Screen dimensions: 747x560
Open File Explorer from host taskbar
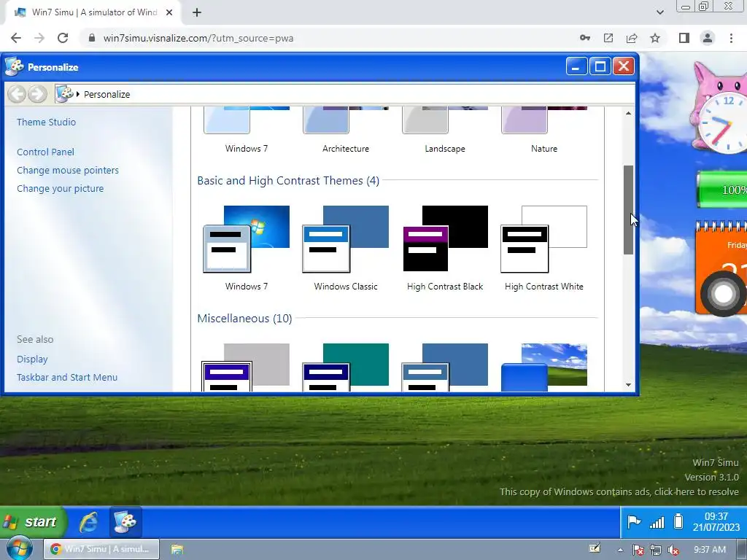pos(177,549)
